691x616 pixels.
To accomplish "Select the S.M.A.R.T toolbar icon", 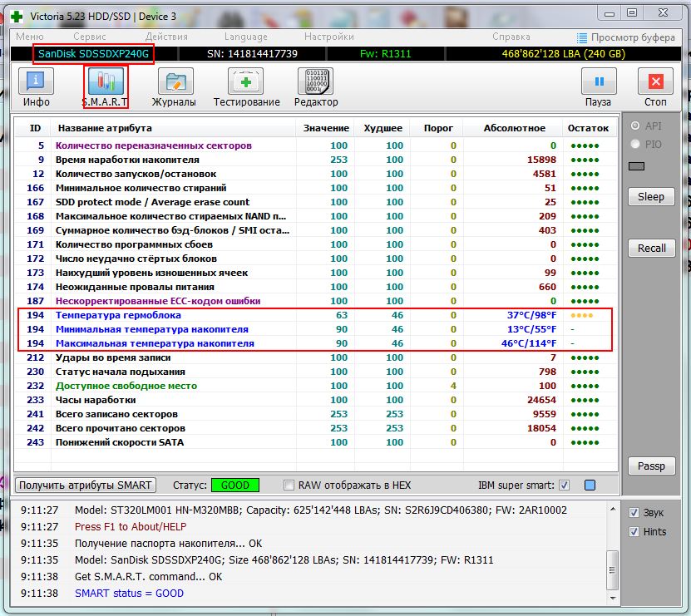I will [x=106, y=81].
